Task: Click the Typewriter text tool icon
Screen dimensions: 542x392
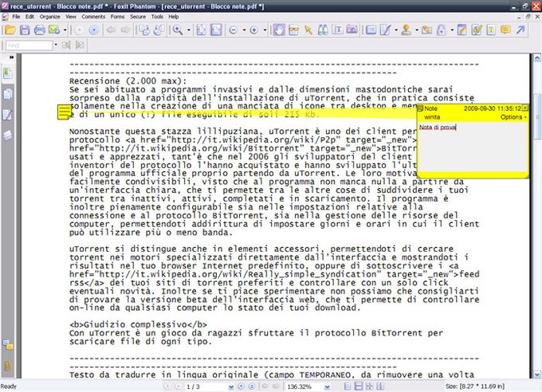Action: (491, 30)
